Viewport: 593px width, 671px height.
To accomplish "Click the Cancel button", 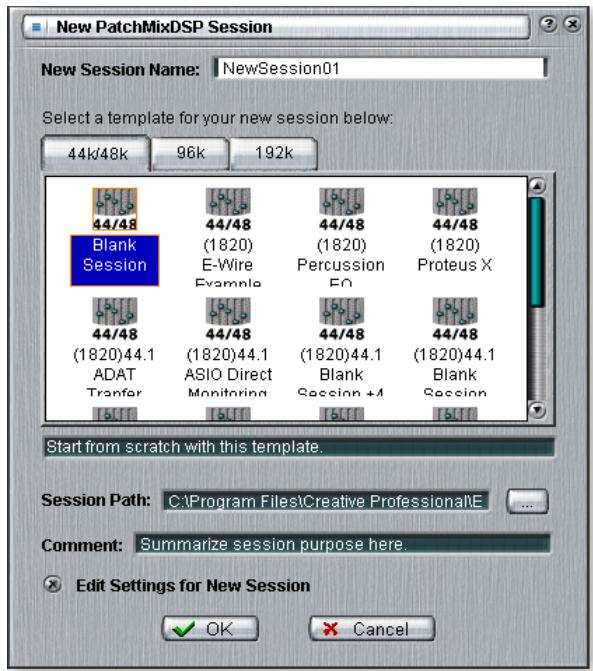I will [x=372, y=629].
